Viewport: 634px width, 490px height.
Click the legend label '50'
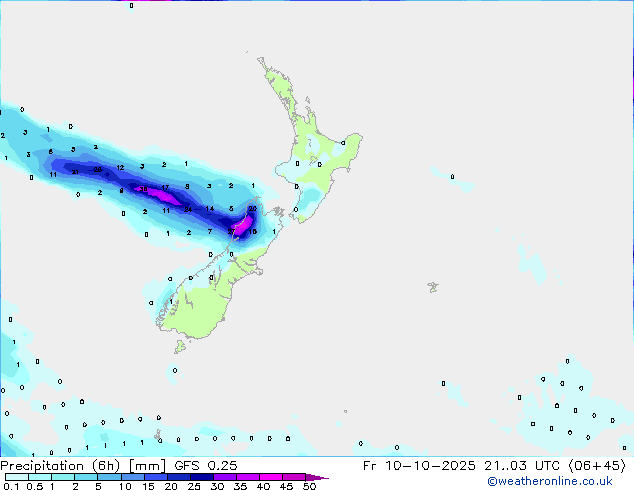(309, 486)
